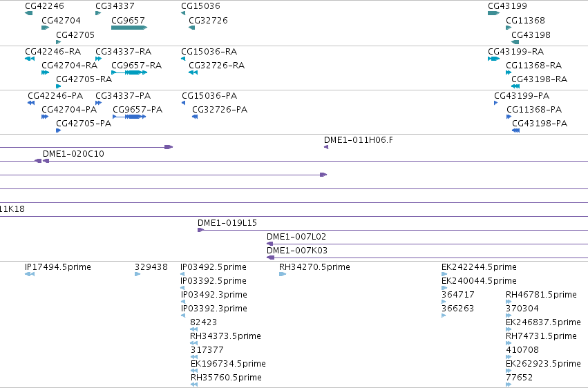Open the EK242244.5prime EST label
The width and height of the screenshot is (588, 388).
pyautogui.click(x=479, y=266)
